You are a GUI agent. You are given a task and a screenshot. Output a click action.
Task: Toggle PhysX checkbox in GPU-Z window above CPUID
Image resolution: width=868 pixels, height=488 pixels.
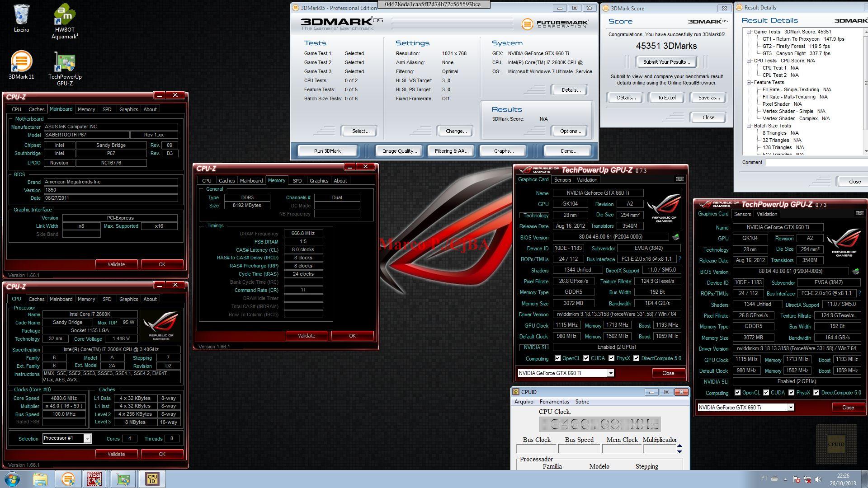pyautogui.click(x=612, y=358)
